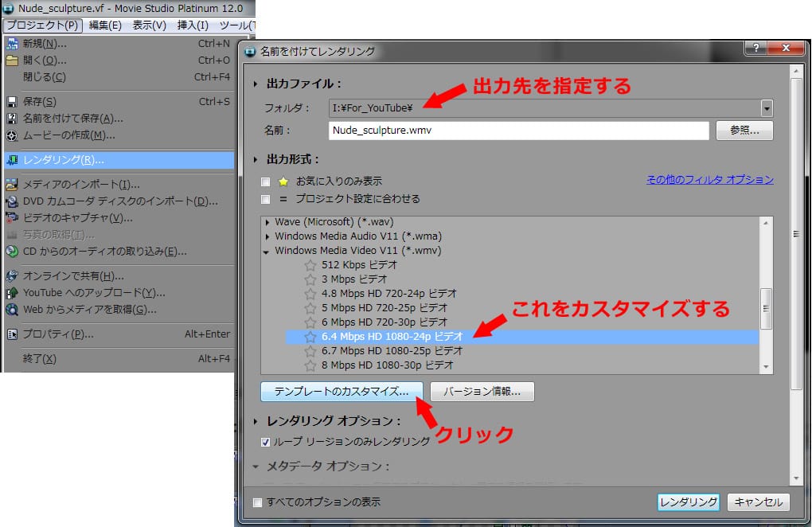The width and height of the screenshot is (812, 527).
Task: Click the Import Media (メディアのインポート) icon
Action: [x=12, y=185]
